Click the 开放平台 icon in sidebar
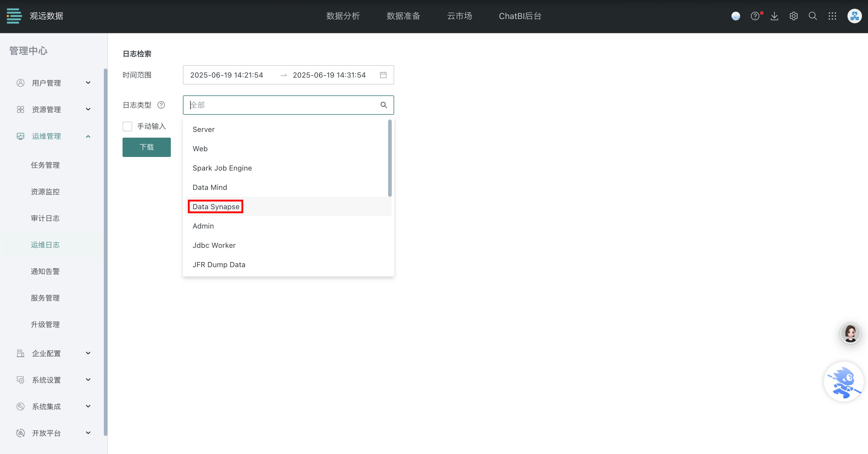Image resolution: width=868 pixels, height=454 pixels. [21, 433]
